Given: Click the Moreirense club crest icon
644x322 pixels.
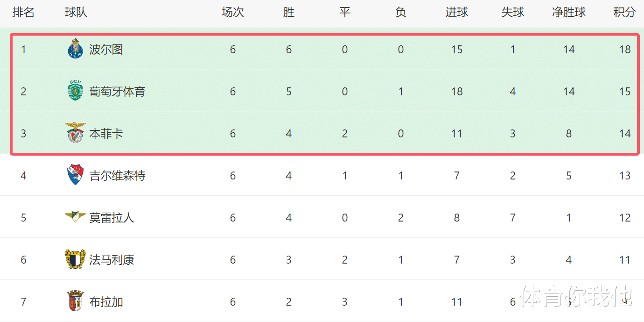Looking at the screenshot, I should [75, 216].
